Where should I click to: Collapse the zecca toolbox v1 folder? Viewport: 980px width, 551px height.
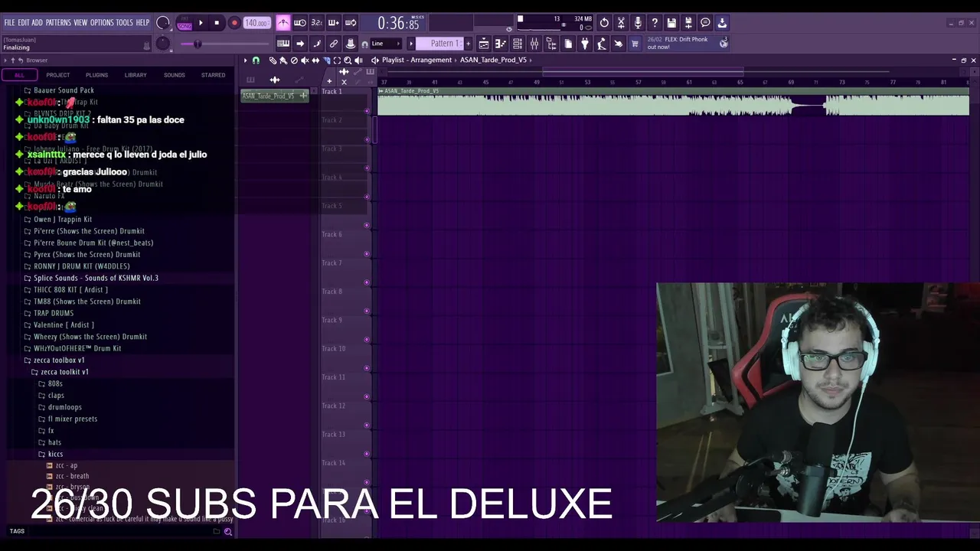click(x=59, y=360)
